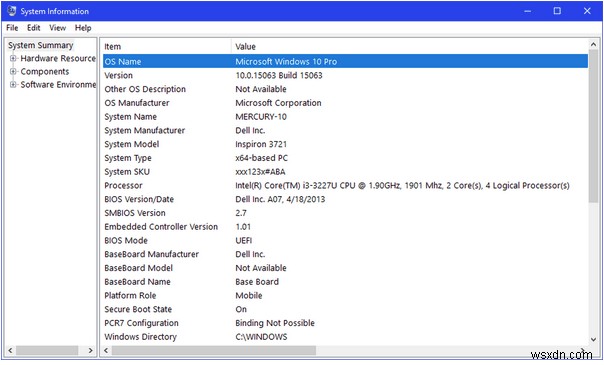Select the Version row item
Image resolution: width=604 pixels, height=365 pixels.
345,75
